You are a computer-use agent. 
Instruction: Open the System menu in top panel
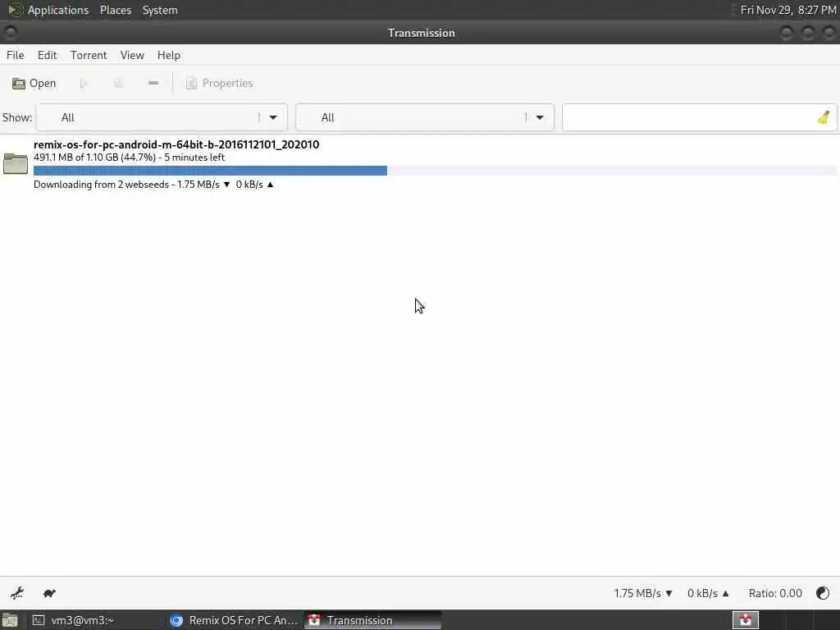click(160, 10)
